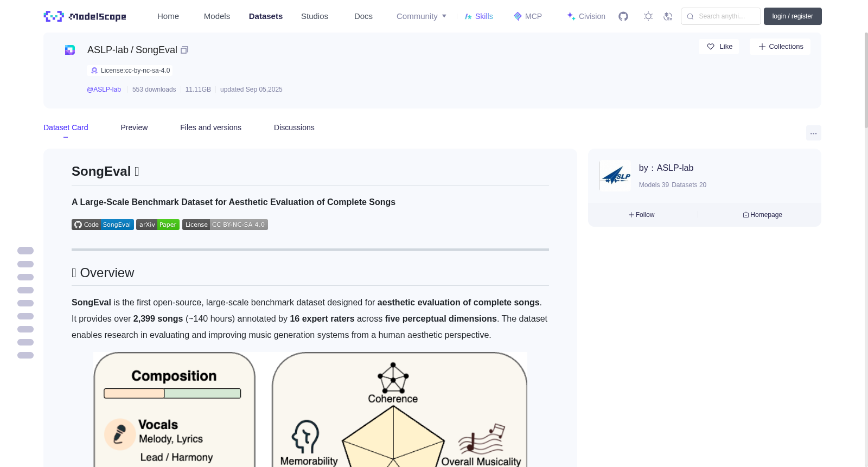Open the @ASLP-lab owner link
Screen dimensions: 868x467
(x=104, y=89)
